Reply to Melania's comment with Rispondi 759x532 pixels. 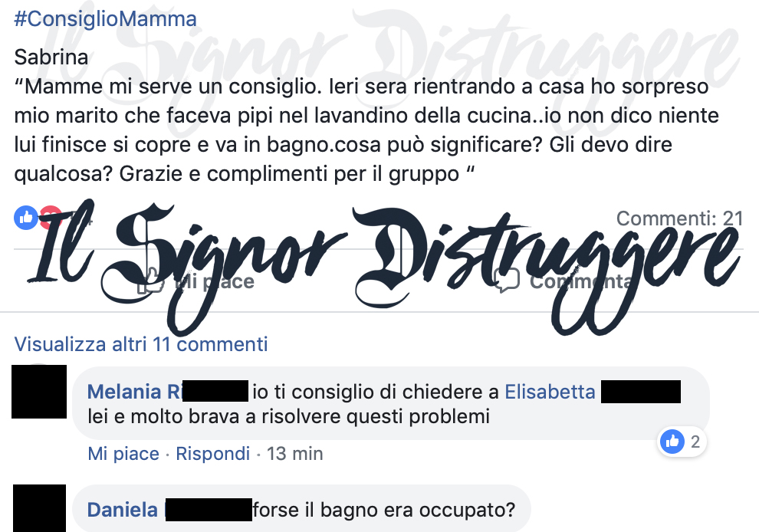[212, 454]
